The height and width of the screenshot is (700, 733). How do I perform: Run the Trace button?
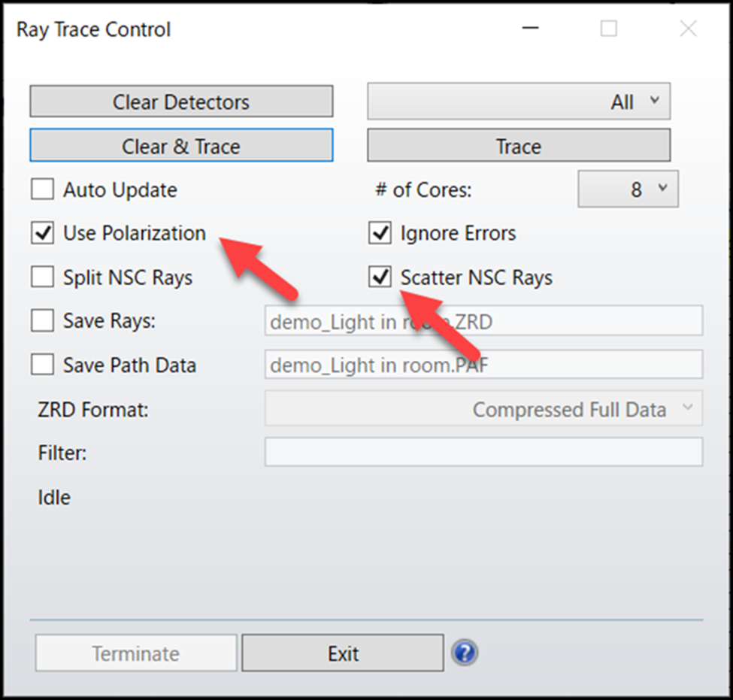pos(519,145)
